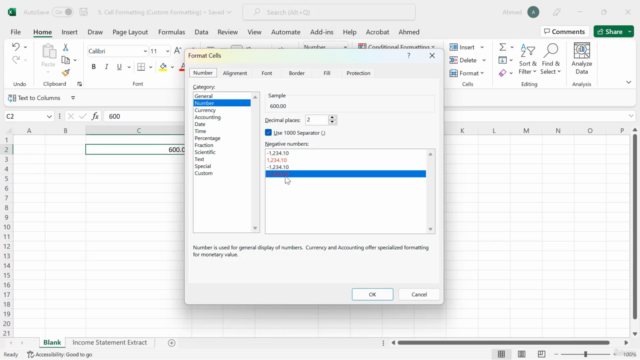Click the Format Painter brush icon
This screenshot has width=640, height=360.
[x=65, y=73]
